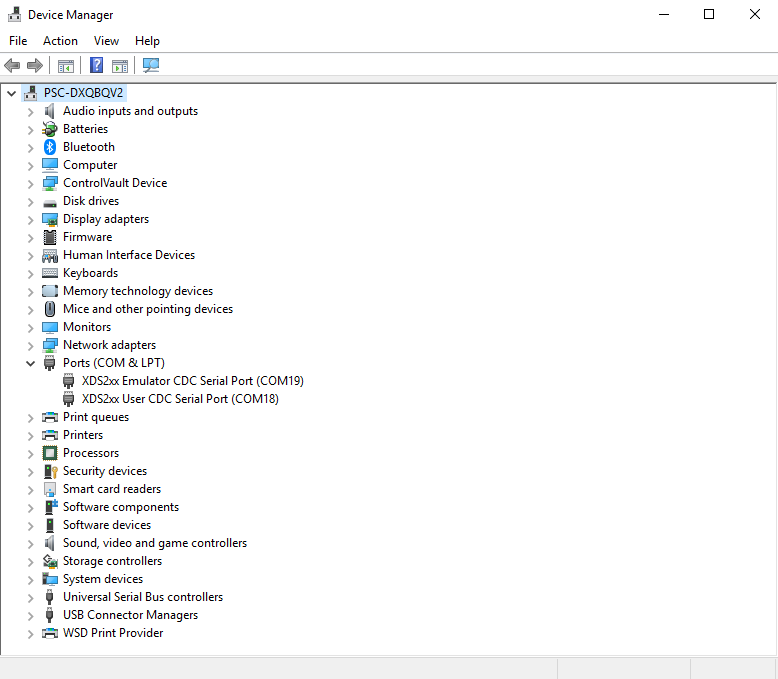The image size is (778, 679).
Task: Expand the Computer node
Action: [x=30, y=166]
